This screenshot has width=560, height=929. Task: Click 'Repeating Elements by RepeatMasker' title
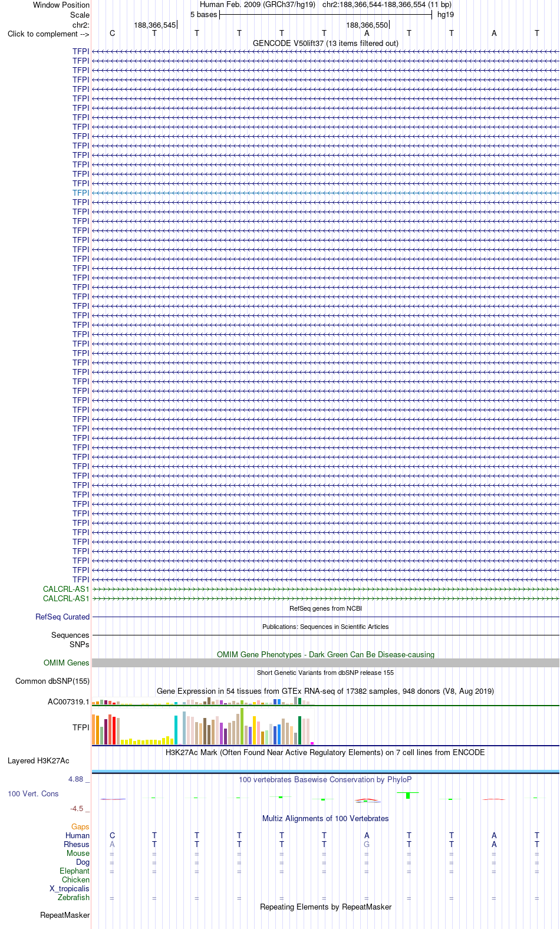[325, 907]
